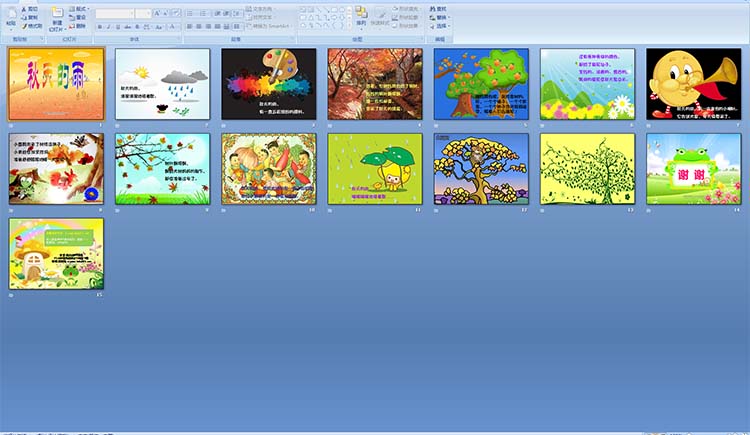Click the columns icon in paragraph group
The height and width of the screenshot is (435, 750).
237,26
